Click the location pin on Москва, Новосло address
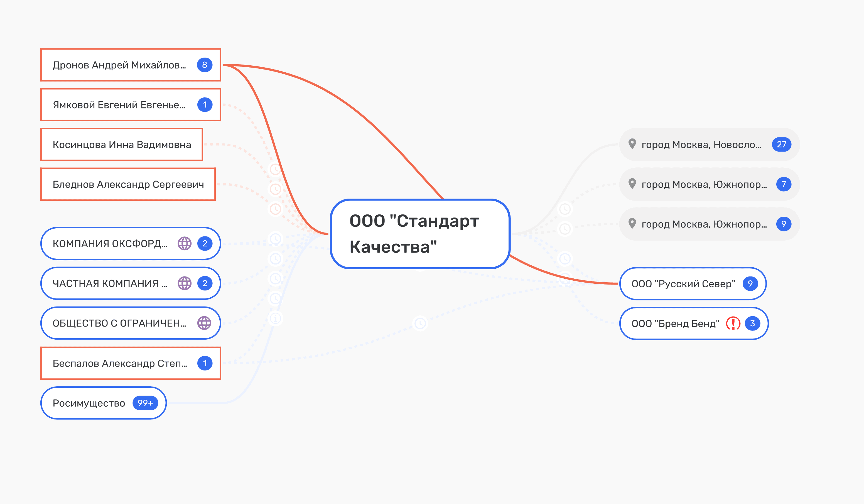 coord(632,144)
